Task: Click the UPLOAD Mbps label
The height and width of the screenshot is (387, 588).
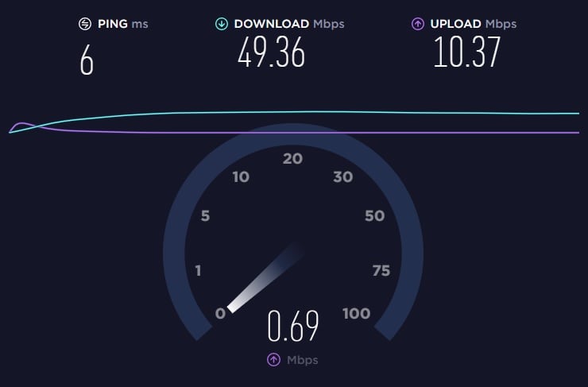Action: tap(474, 24)
